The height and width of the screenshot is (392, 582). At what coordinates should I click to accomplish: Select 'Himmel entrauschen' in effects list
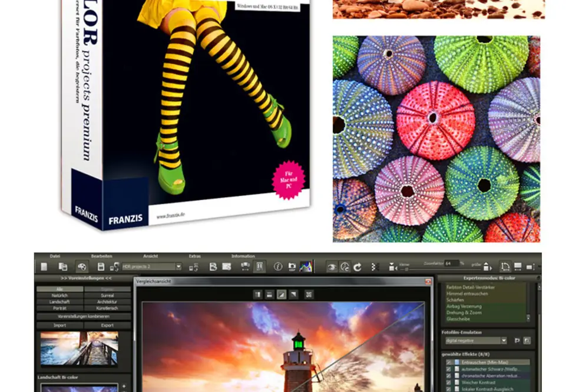(x=467, y=294)
